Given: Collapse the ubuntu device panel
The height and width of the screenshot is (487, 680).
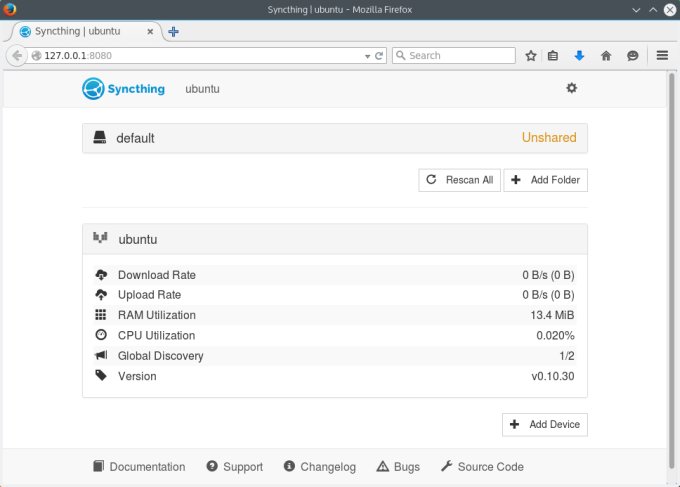Looking at the screenshot, I should 335,239.
